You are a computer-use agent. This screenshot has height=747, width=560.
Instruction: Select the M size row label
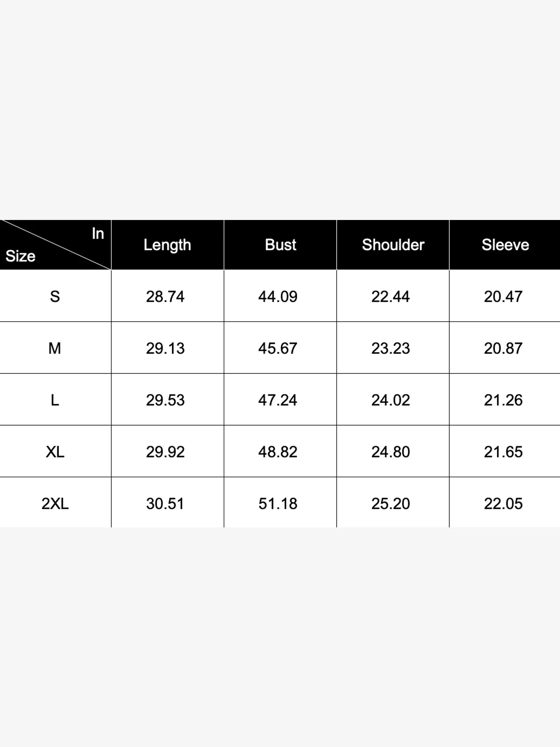pyautogui.click(x=55, y=348)
